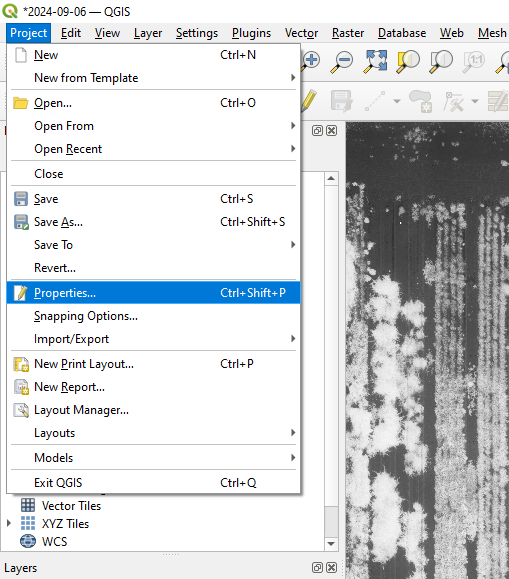Click the Zoom In magnifier icon
Screen dimensions: 509x579
tap(310, 61)
